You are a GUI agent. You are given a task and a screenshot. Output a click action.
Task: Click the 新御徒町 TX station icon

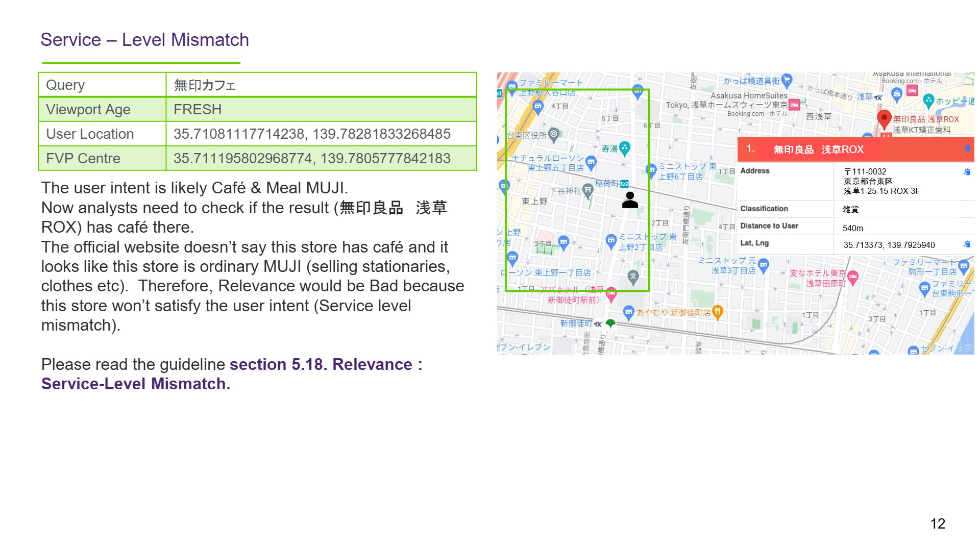598,324
